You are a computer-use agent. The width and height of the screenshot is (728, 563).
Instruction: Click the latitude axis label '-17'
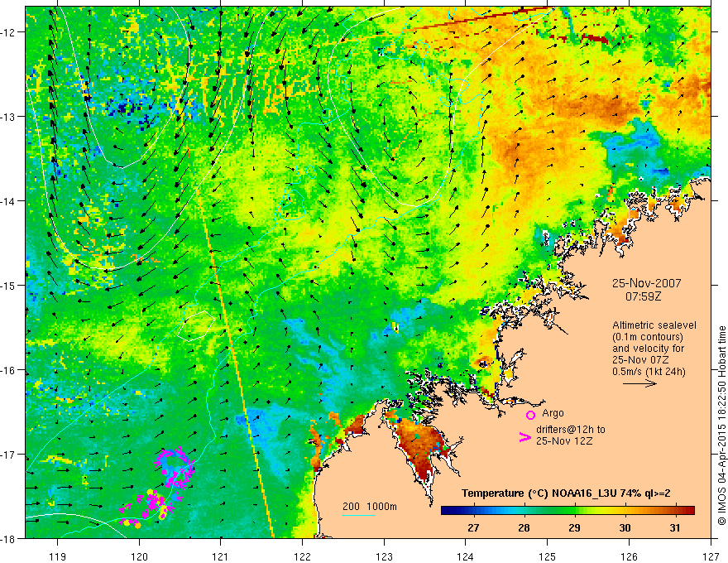(x=8, y=454)
